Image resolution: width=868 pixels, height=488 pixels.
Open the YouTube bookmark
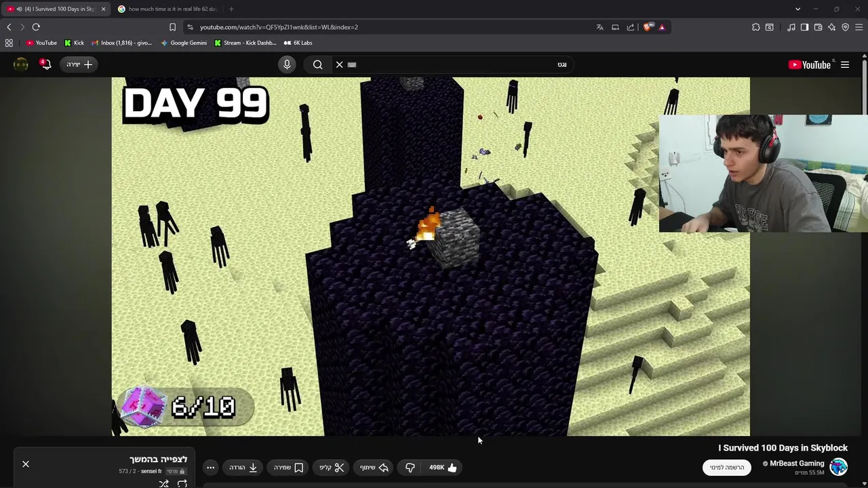coord(41,43)
